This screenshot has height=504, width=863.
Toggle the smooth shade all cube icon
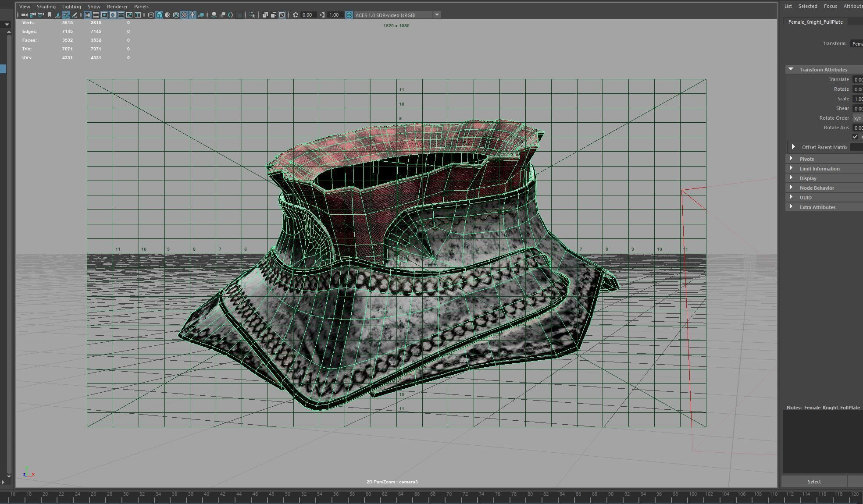pyautogui.click(x=159, y=15)
